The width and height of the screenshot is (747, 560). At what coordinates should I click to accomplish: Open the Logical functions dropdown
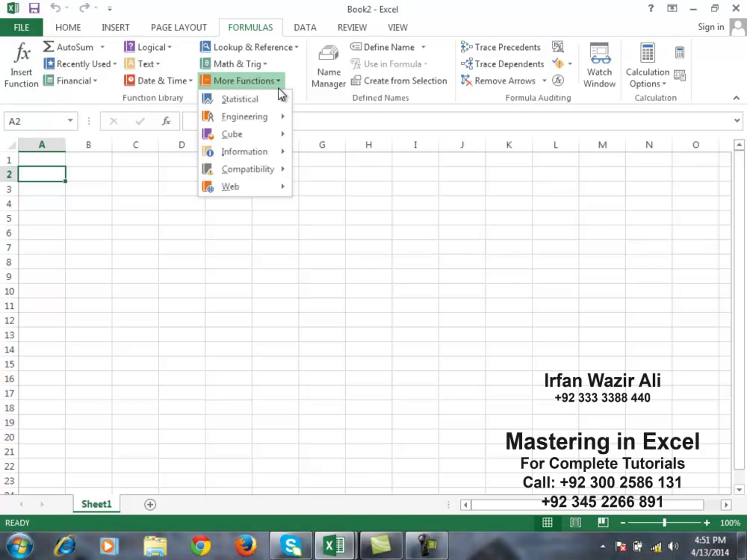pos(148,47)
